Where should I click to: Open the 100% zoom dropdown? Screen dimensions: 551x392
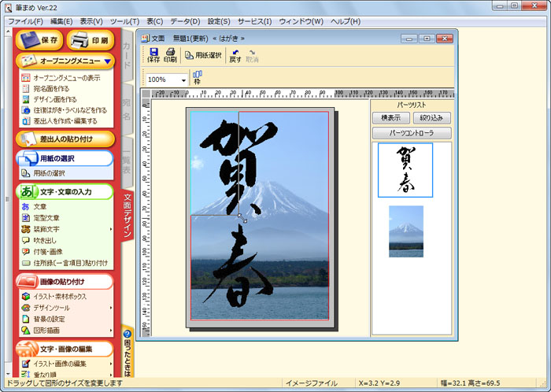(183, 80)
